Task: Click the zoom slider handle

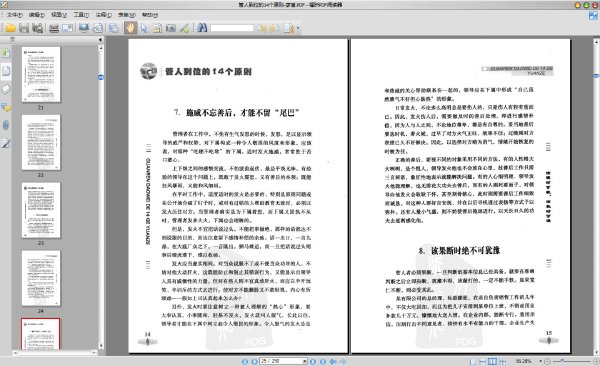Action: pos(562,361)
